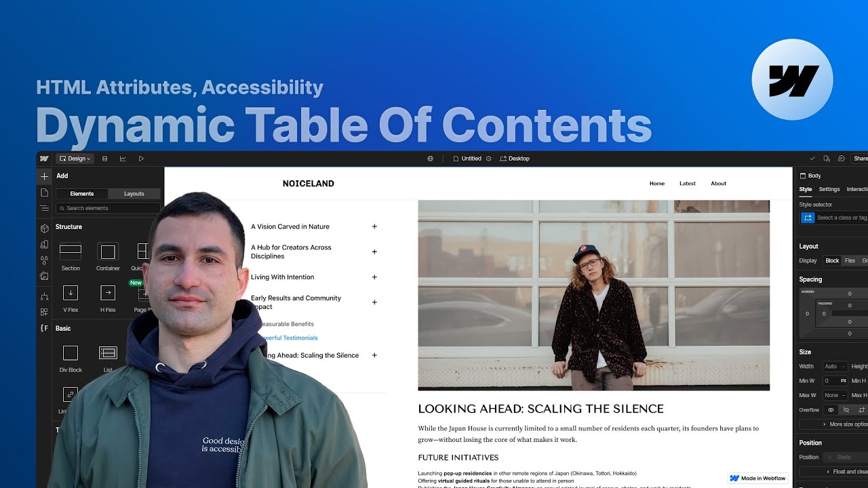
Task: Click the Measurable Benefits link
Action: [x=287, y=324]
